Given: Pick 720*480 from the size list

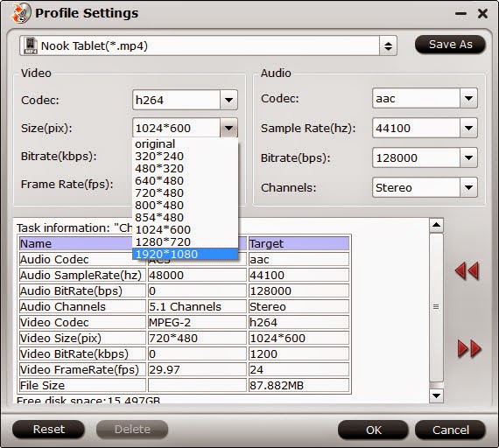Looking at the screenshot, I should 186,192.
